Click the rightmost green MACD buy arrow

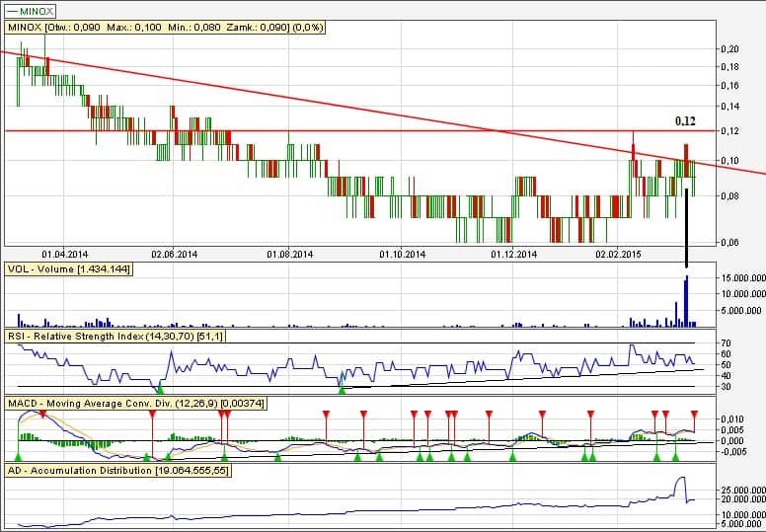click(x=676, y=456)
